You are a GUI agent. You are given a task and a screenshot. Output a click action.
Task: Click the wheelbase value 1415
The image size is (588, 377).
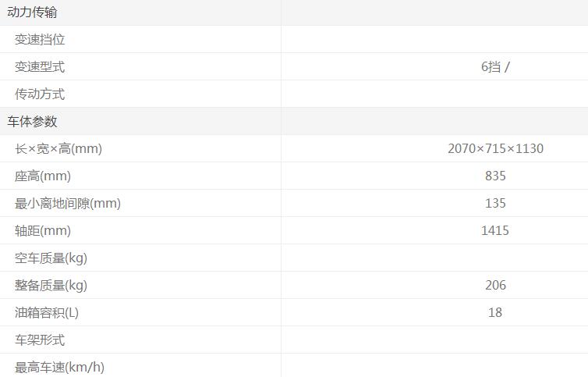coord(495,231)
